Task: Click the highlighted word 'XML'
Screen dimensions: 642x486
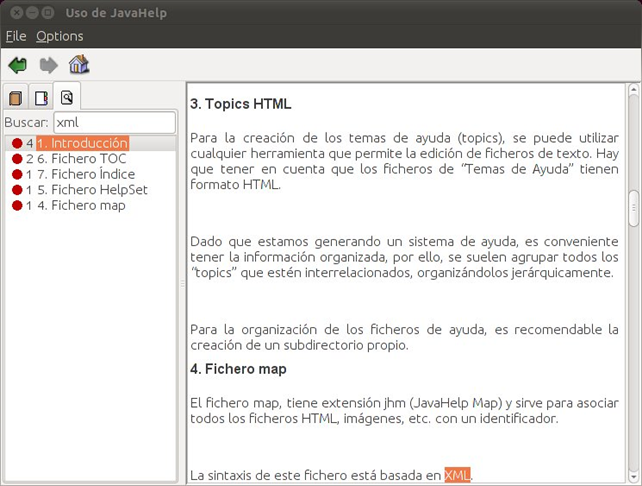Action: click(457, 475)
